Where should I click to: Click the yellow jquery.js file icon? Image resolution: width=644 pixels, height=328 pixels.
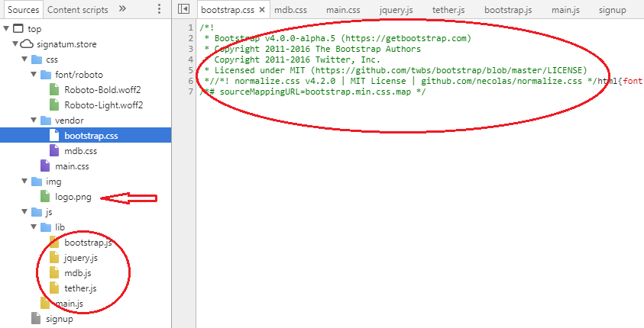coord(54,258)
